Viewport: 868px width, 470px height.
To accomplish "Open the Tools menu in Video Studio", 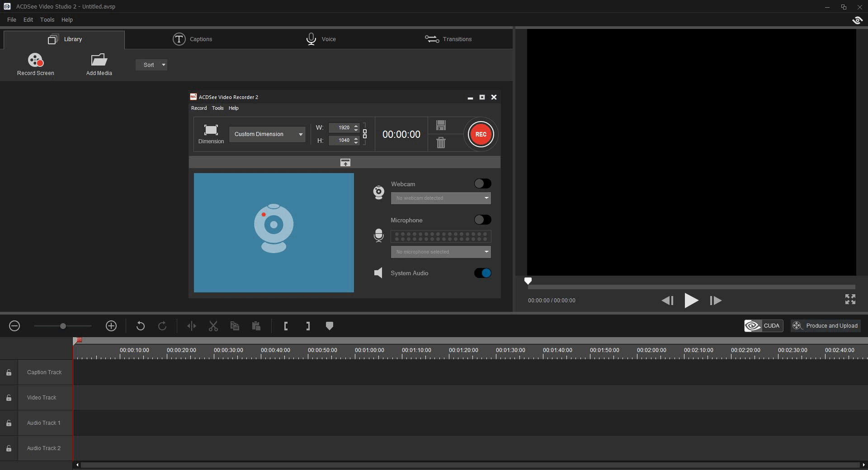I will click(47, 20).
